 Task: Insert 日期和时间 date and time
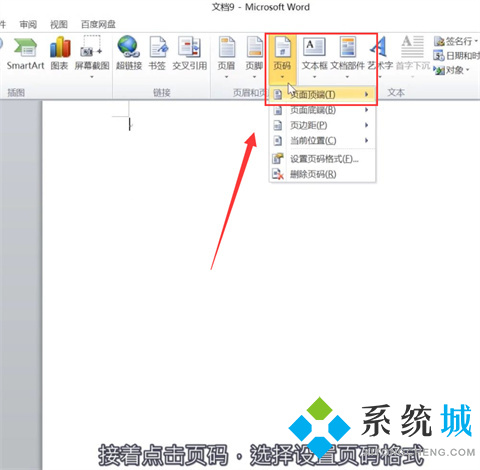(456, 55)
